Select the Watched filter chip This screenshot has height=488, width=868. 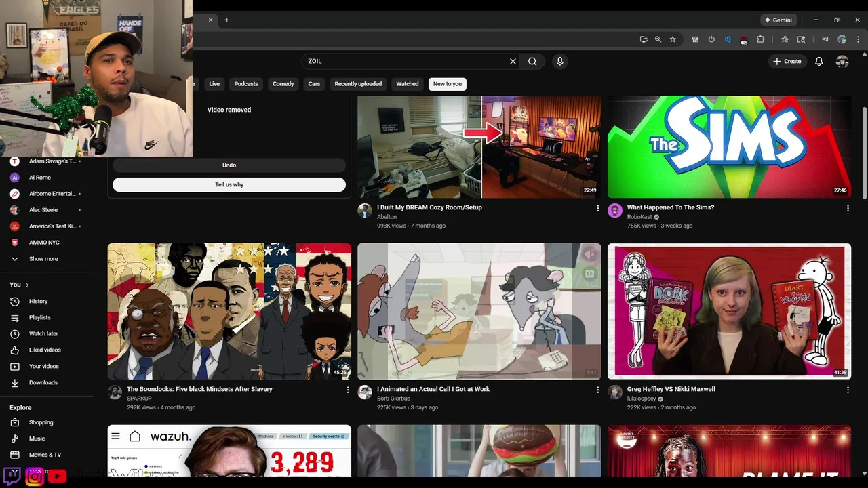pos(408,84)
